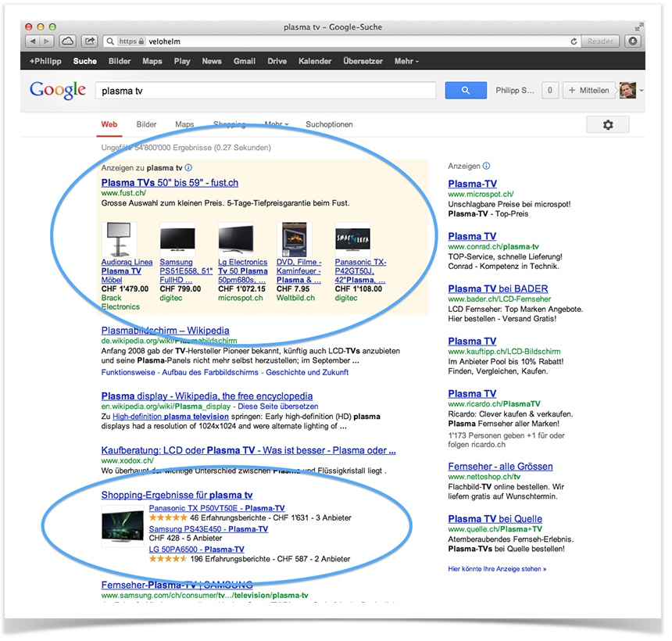Switch to the 'Bilder' search tab
Image resolution: width=672 pixels, height=641 pixels.
tap(146, 124)
